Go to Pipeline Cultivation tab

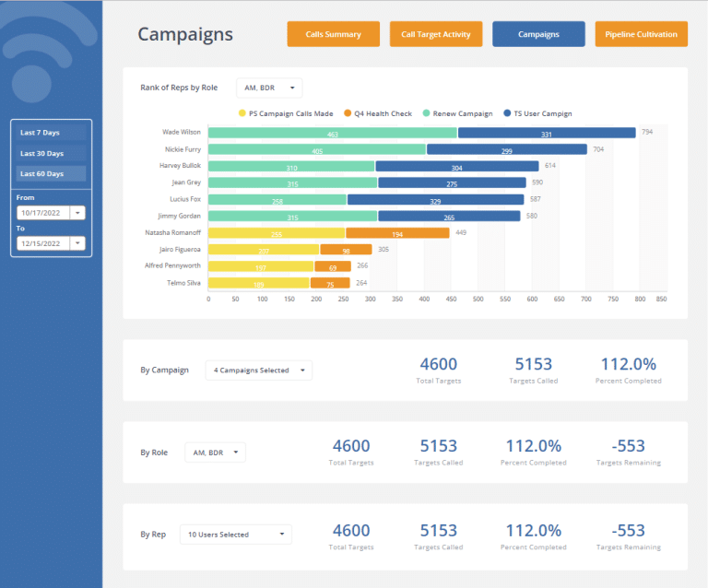tap(641, 34)
